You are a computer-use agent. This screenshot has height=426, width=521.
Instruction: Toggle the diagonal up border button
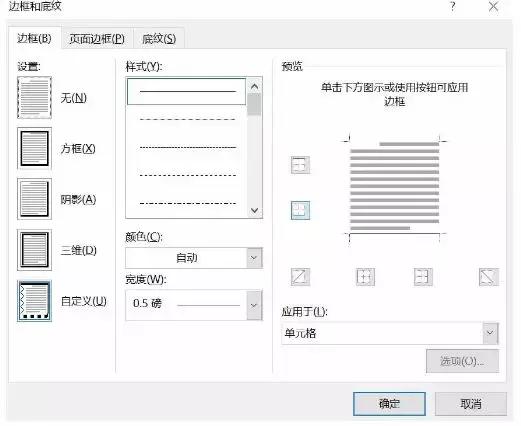click(300, 277)
